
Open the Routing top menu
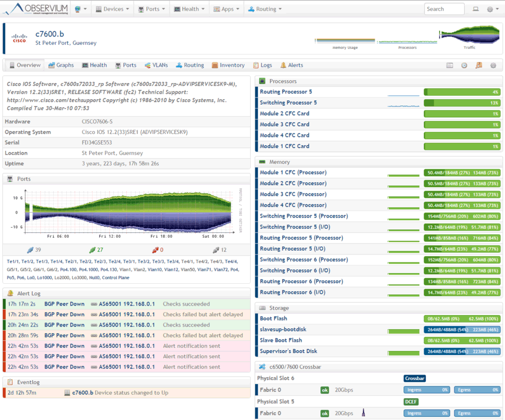tap(265, 9)
